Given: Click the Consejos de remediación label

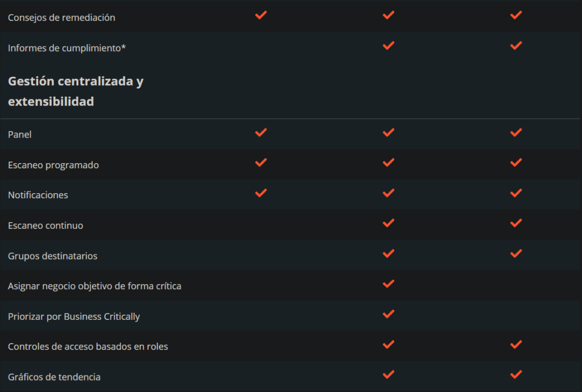Looking at the screenshot, I should click(61, 18).
